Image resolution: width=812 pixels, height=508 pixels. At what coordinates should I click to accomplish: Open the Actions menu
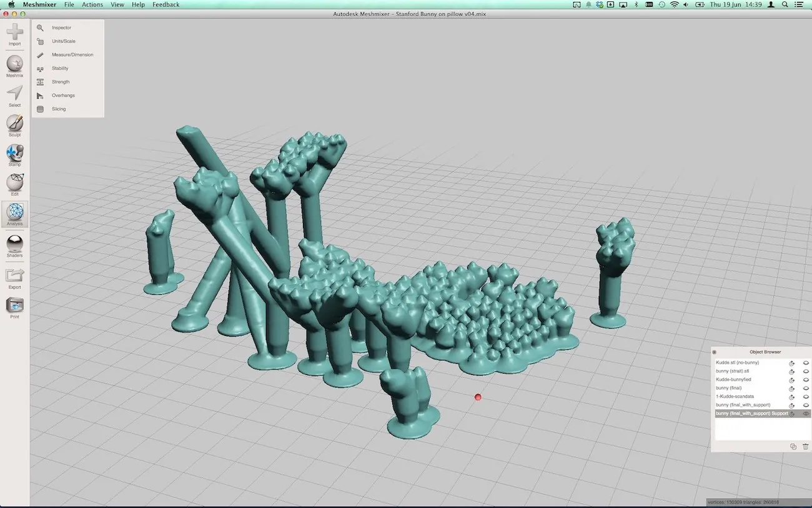[x=92, y=4]
